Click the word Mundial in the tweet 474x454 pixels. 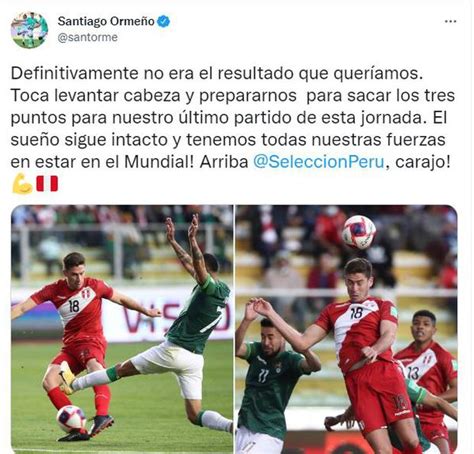159,162
